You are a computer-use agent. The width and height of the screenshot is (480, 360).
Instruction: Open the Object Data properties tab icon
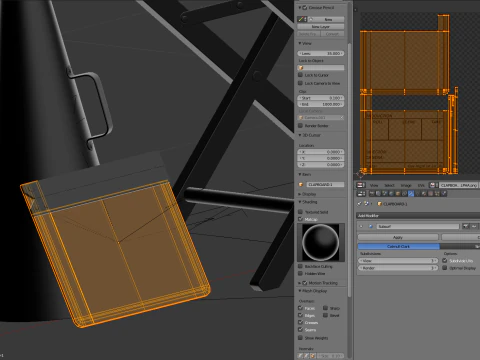pos(417,193)
